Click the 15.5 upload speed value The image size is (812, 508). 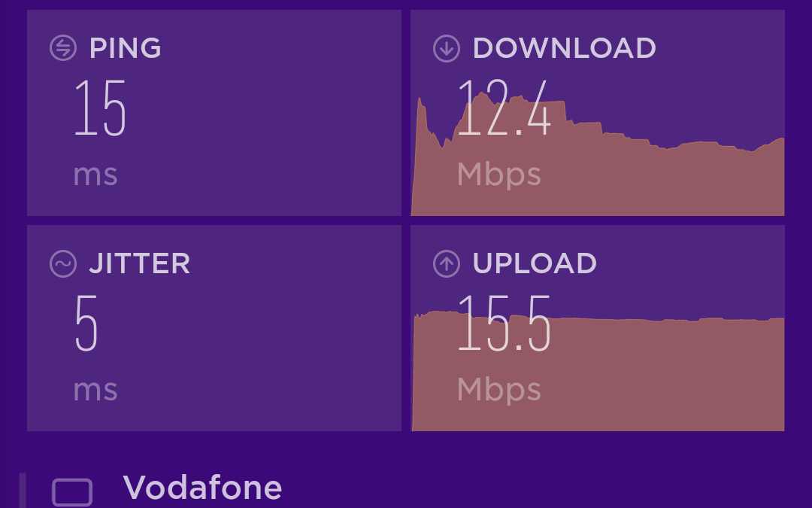click(x=504, y=324)
